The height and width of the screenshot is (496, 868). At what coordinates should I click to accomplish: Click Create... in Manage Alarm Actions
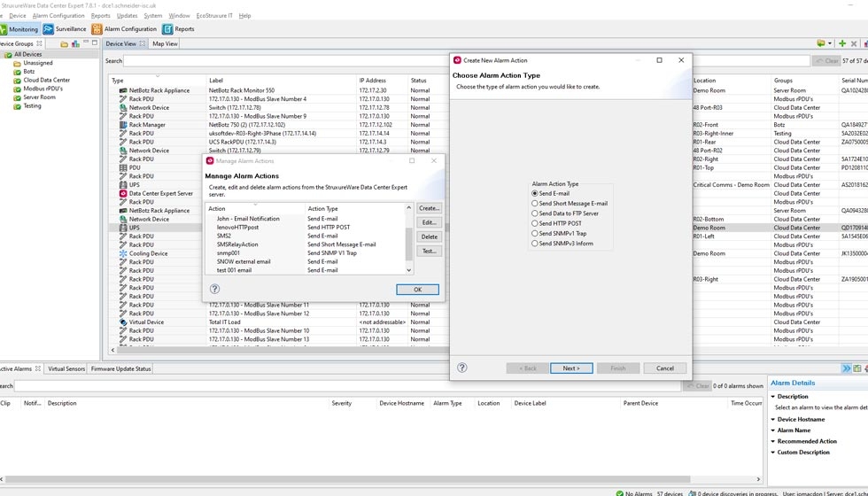[429, 208]
